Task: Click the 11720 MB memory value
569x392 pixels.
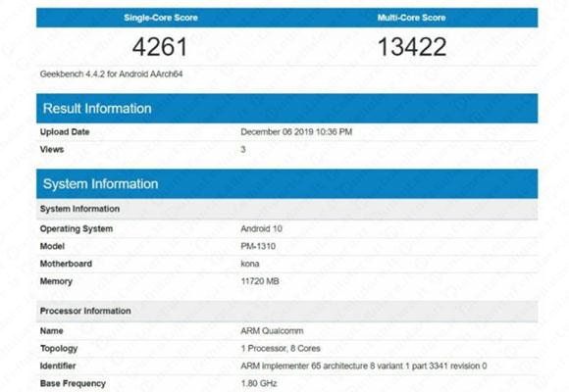Action: point(260,281)
